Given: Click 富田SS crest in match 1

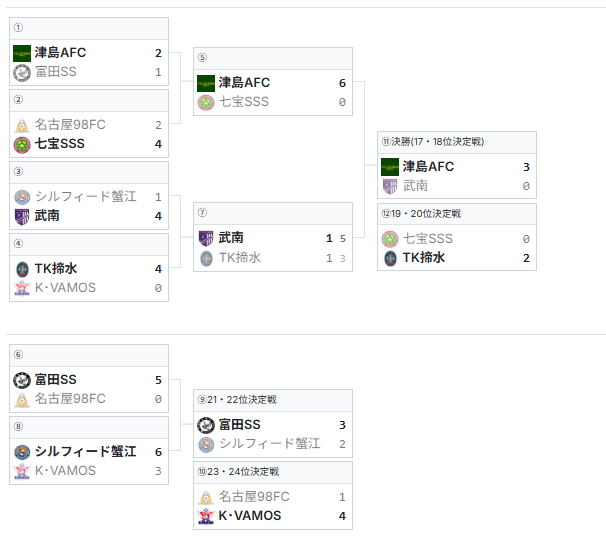Looking at the screenshot, I should (22, 73).
